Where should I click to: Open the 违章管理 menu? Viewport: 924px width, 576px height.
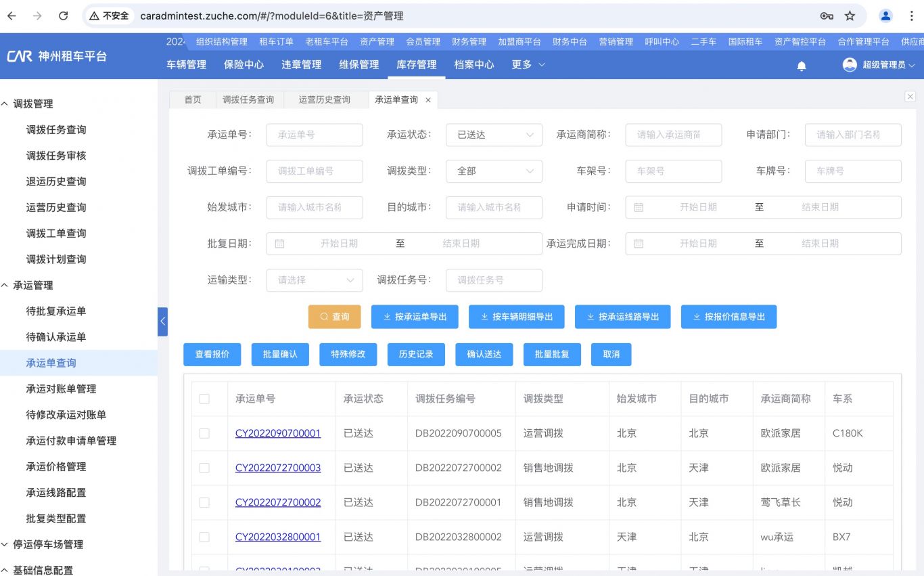301,65
